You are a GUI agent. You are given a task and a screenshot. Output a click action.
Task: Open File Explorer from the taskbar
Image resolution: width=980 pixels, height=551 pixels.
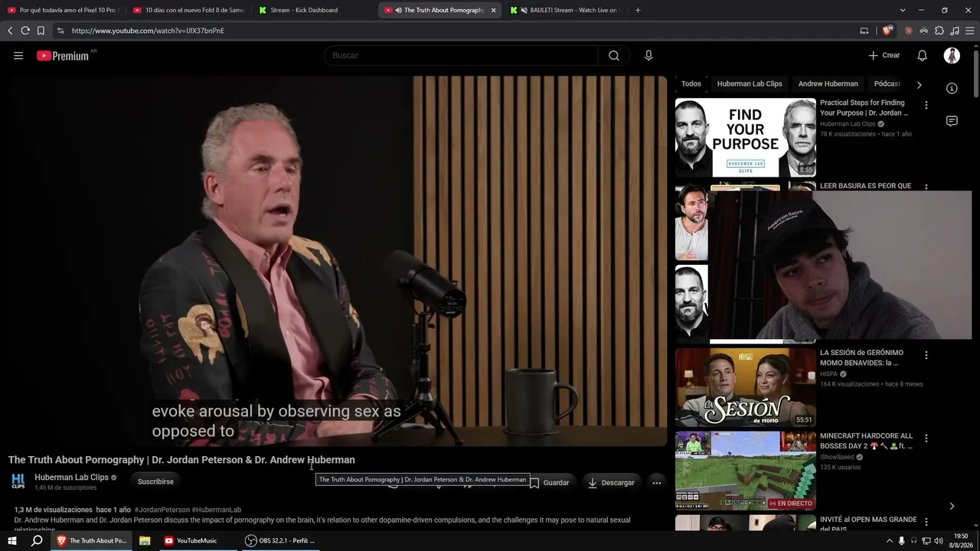point(144,540)
